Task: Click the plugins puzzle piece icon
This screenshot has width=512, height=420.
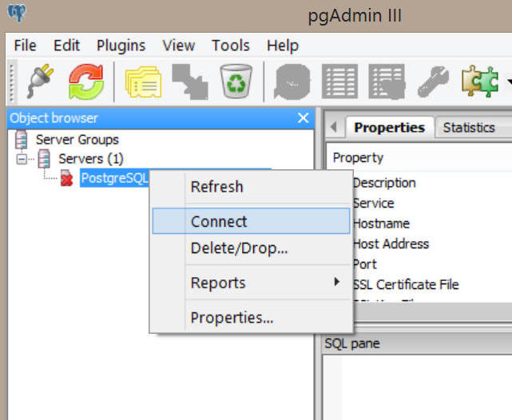Action: 480,81
